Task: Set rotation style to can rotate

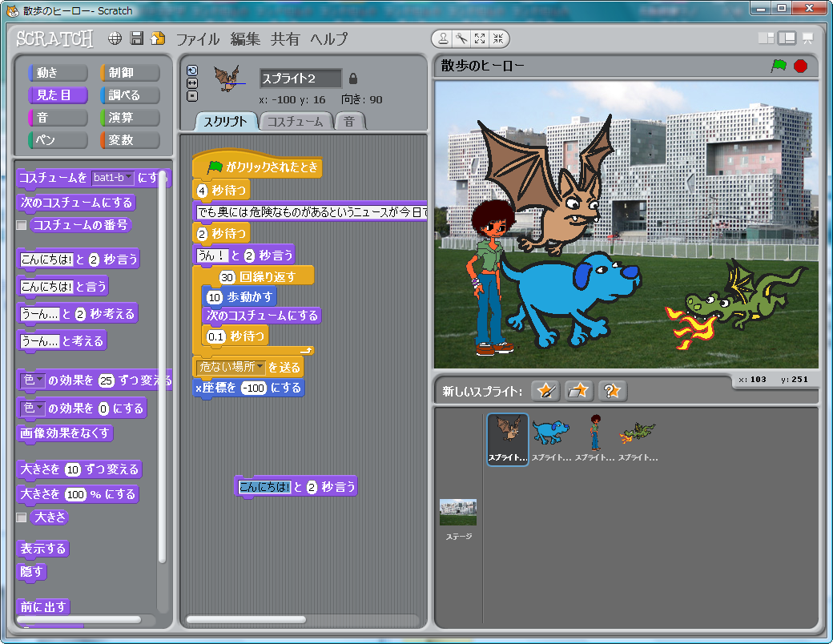Action: [192, 70]
